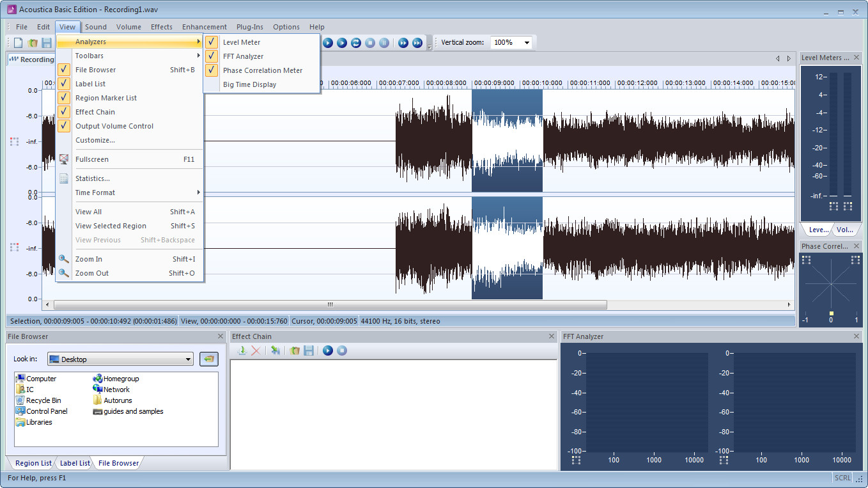The height and width of the screenshot is (488, 868).
Task: Expand the Toolbars submenu
Action: pyautogui.click(x=130, y=56)
